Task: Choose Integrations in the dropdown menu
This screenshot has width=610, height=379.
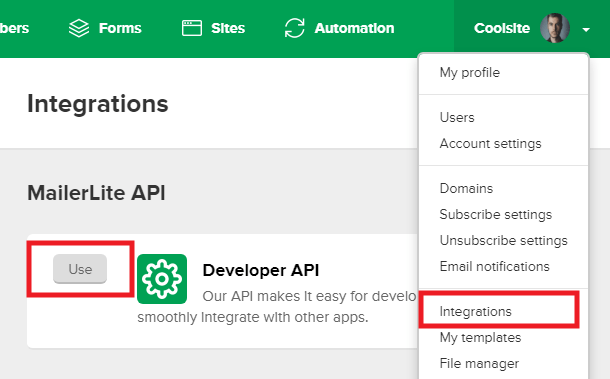Action: [475, 312]
